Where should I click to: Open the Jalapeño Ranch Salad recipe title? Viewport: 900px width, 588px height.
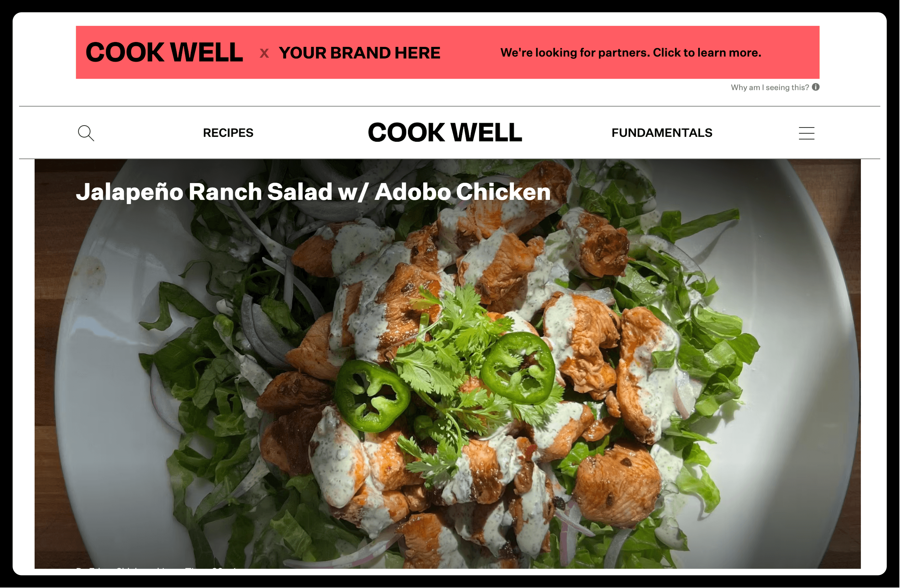313,192
